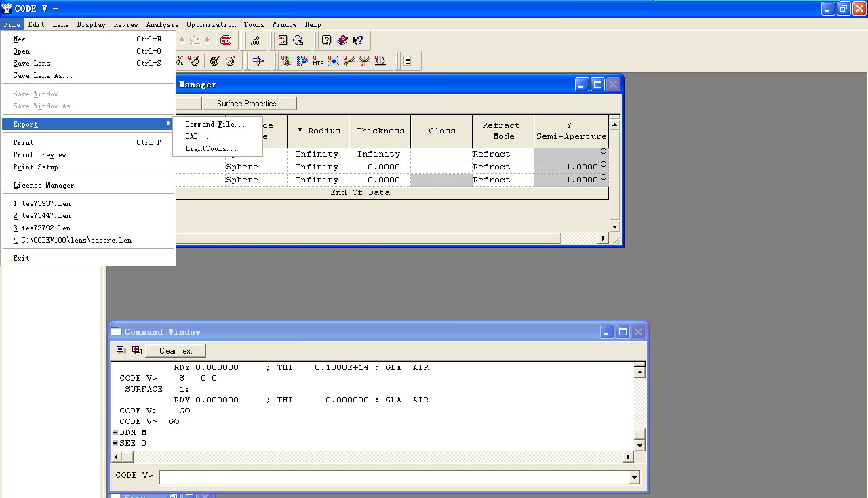Click the collapse-all icon in Command Window

click(x=121, y=350)
